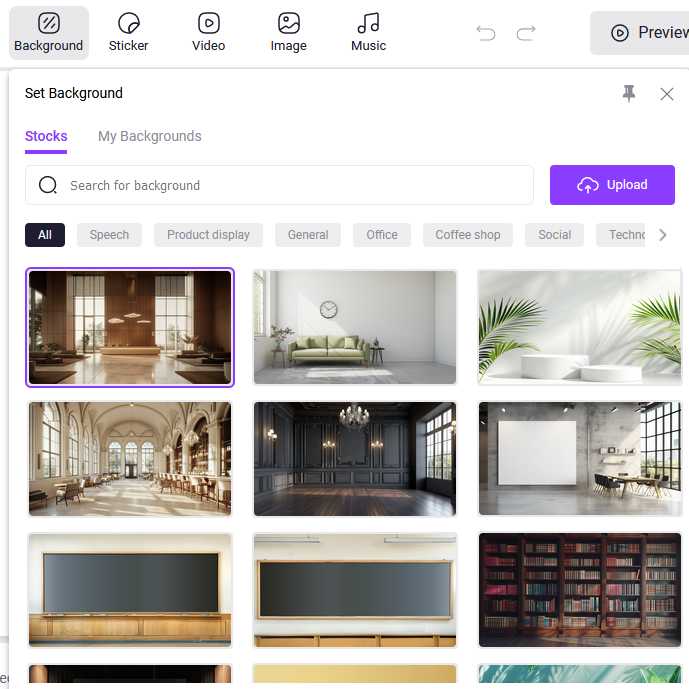Viewport: 689px width, 689px height.
Task: Filter by the cut-off Techno category chip
Action: [621, 235]
